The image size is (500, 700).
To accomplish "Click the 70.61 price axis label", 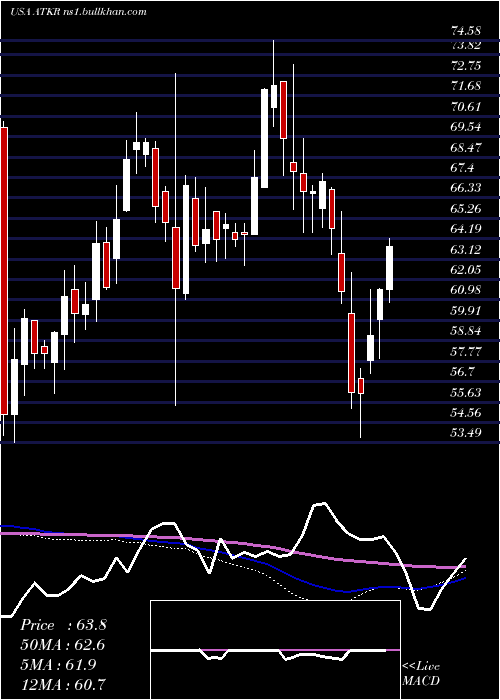I will point(466,106).
